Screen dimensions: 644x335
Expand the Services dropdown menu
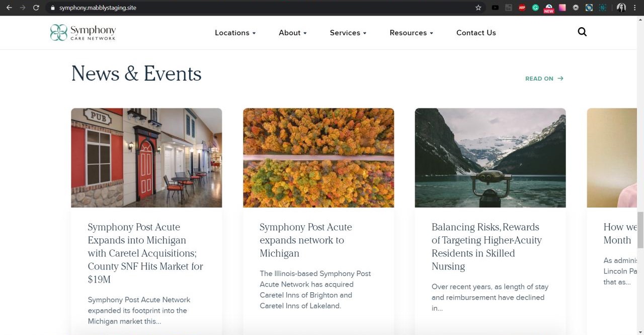coord(348,33)
